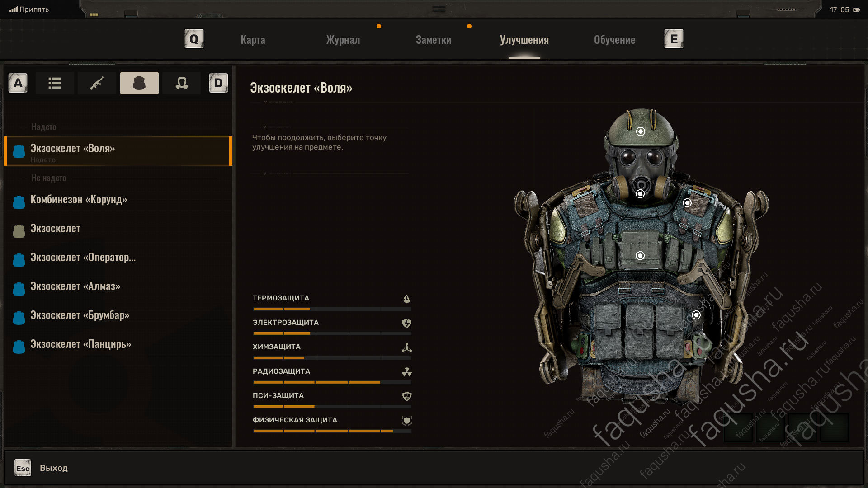Click the Радиозащита stat bar
This screenshot has width=868, height=488.
(332, 382)
